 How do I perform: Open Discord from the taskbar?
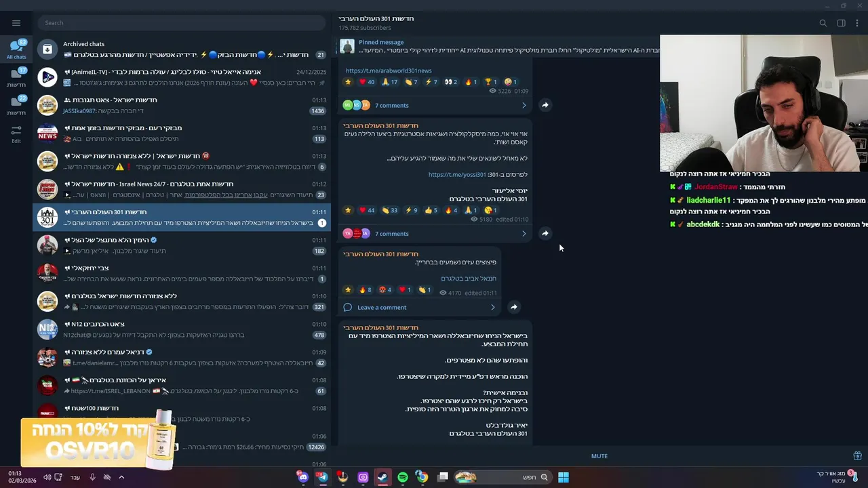pos(303,477)
